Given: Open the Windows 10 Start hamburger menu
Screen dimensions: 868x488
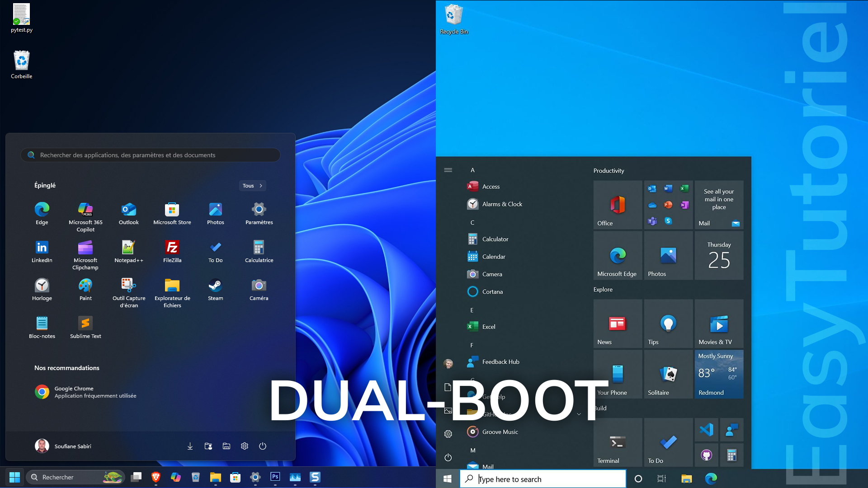Looking at the screenshot, I should 448,170.
